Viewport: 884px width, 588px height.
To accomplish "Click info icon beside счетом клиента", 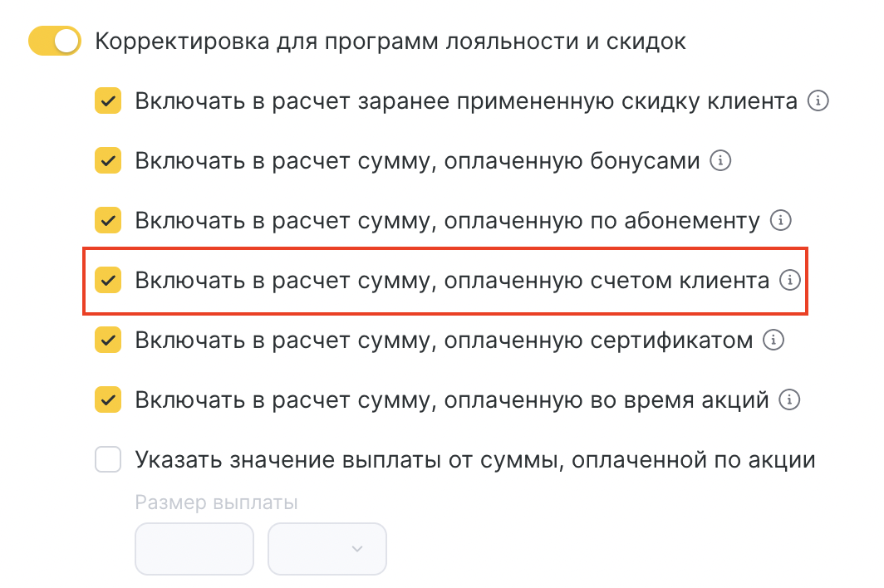I will coord(789,281).
